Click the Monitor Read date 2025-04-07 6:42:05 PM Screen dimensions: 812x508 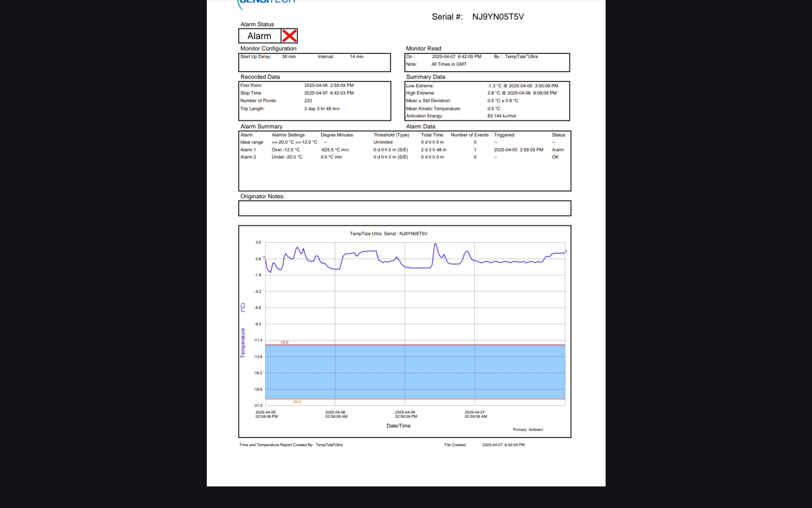coord(456,57)
